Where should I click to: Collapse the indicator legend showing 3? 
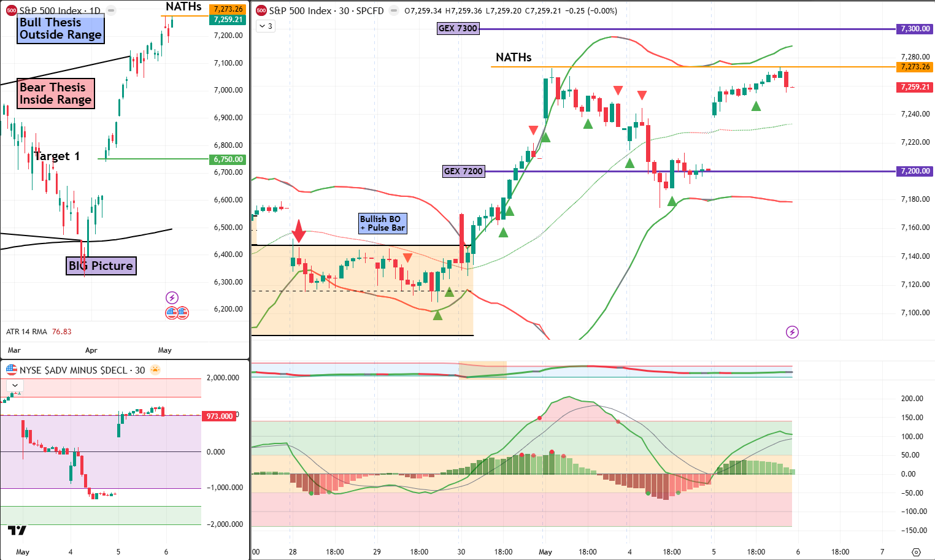[x=266, y=26]
